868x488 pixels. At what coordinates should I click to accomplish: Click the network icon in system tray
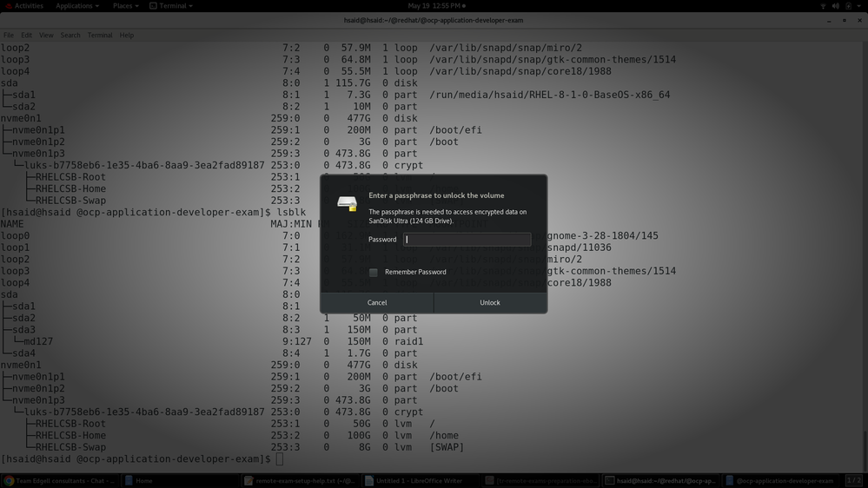pos(823,6)
